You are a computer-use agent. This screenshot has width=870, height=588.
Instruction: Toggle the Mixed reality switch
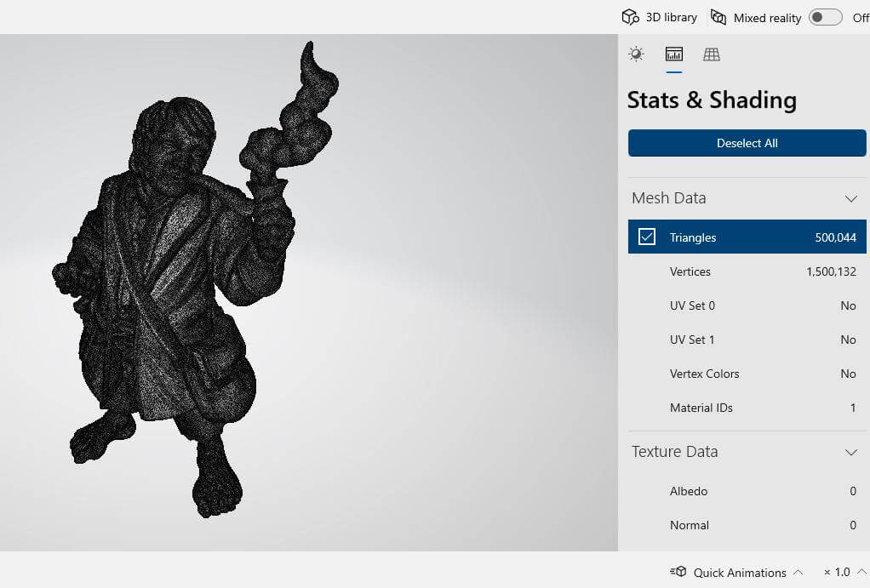click(825, 17)
